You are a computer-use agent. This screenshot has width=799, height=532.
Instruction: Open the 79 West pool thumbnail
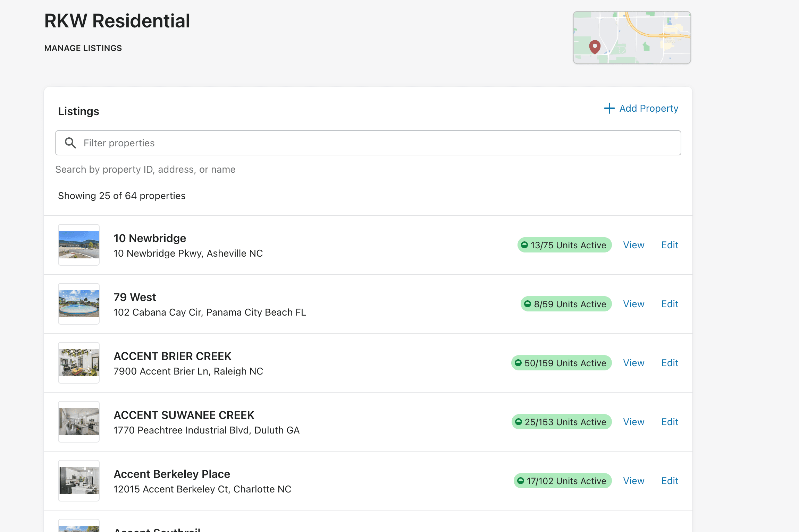(x=79, y=304)
